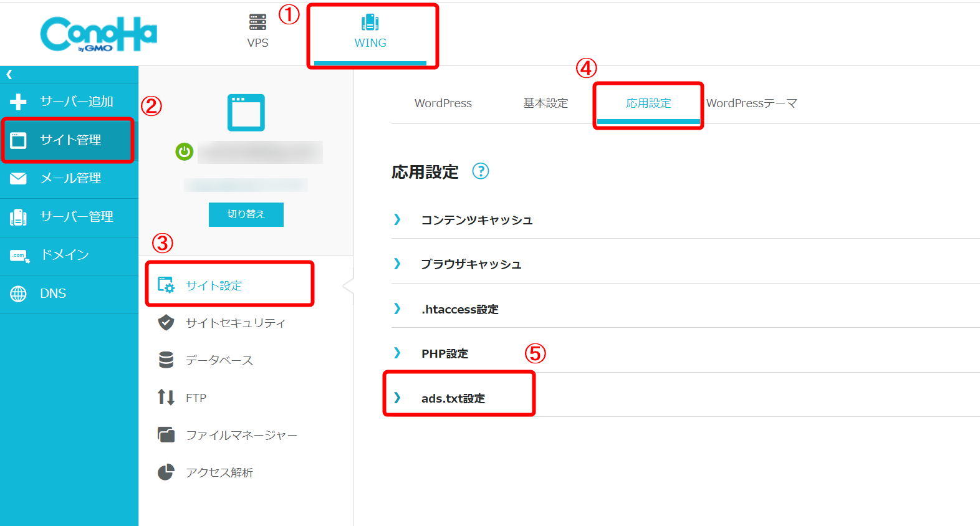The image size is (980, 526).
Task: Click the PHP設定 label
Action: pos(445,353)
